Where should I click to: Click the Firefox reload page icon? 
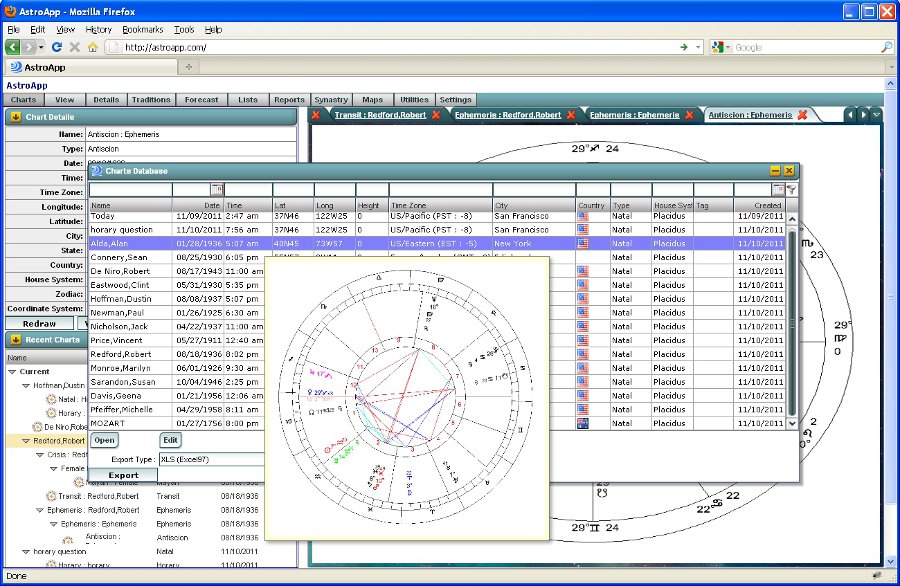click(x=57, y=47)
